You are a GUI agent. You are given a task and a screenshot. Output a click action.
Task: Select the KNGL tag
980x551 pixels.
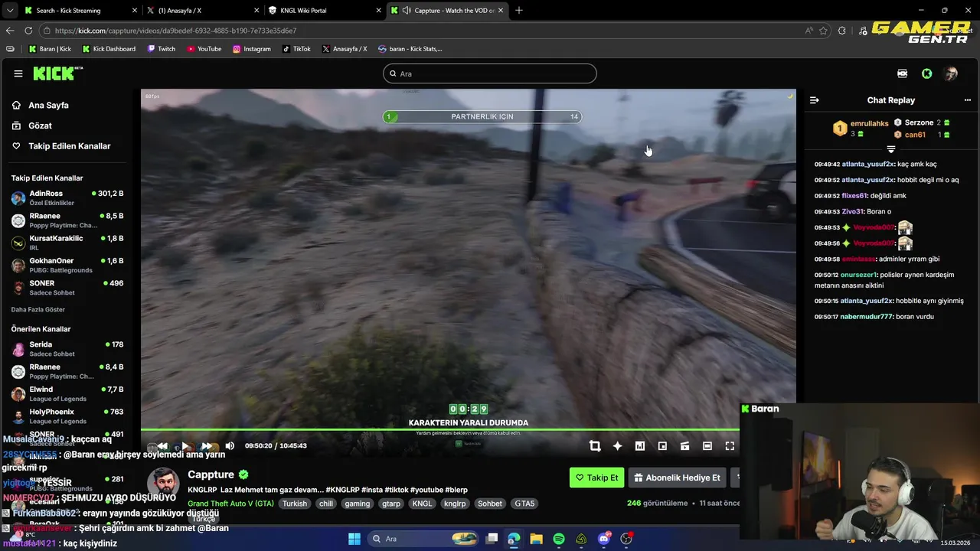click(422, 504)
